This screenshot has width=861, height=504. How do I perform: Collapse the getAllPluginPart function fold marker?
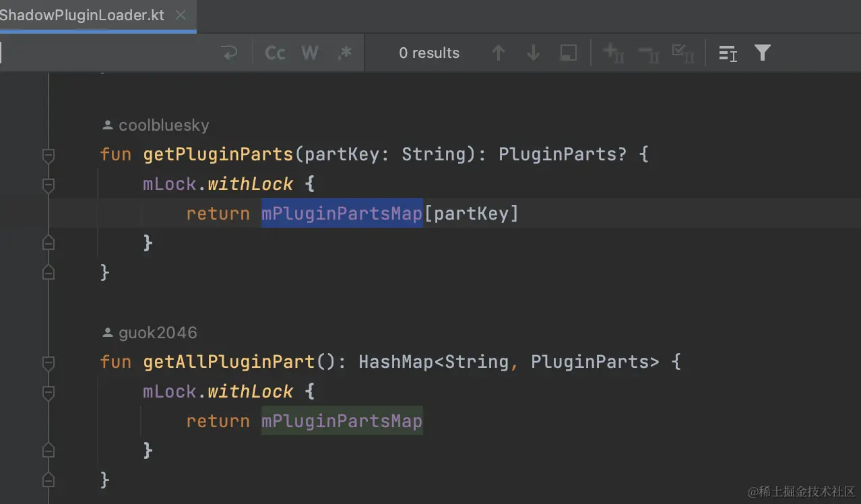[49, 363]
